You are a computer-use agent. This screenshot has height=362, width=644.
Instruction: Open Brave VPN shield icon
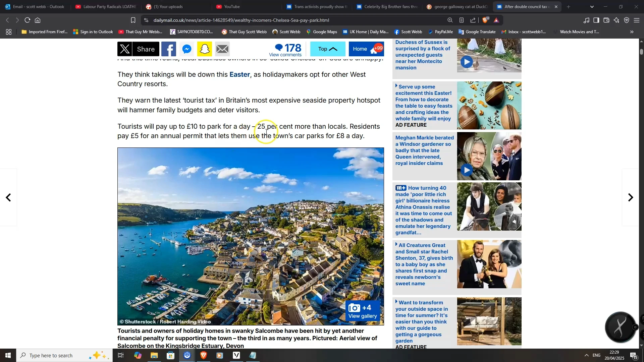coord(627,20)
